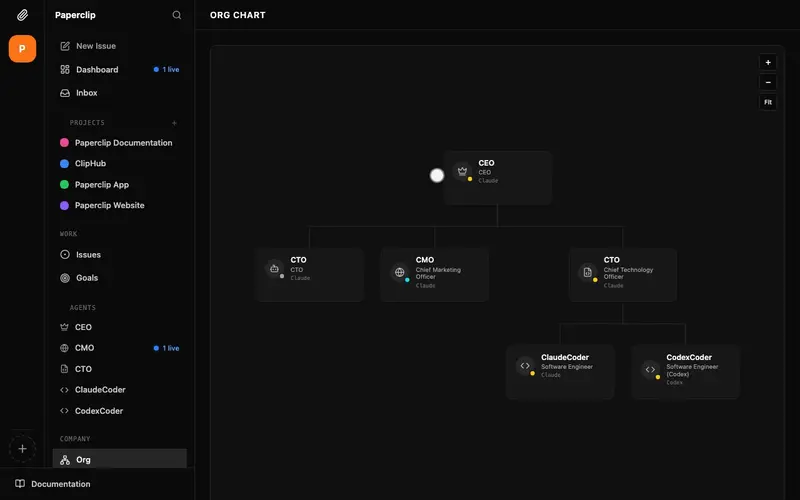The width and height of the screenshot is (800, 500).
Task: Click the search magnifier icon in sidebar
Action: tap(177, 15)
